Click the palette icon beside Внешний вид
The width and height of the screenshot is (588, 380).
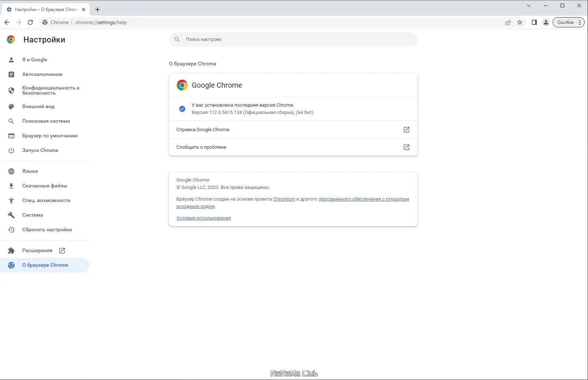click(11, 106)
